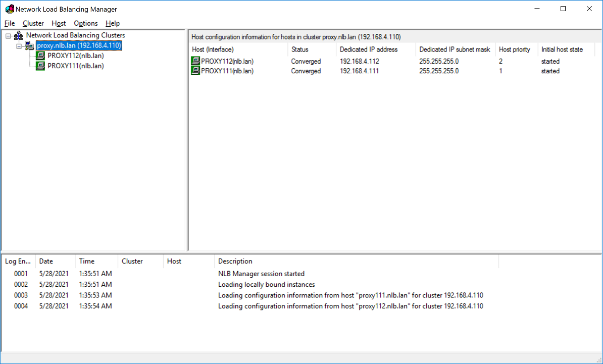Viewport: 603px width, 364px height.
Task: Select log entry 0003
Action: (21, 295)
